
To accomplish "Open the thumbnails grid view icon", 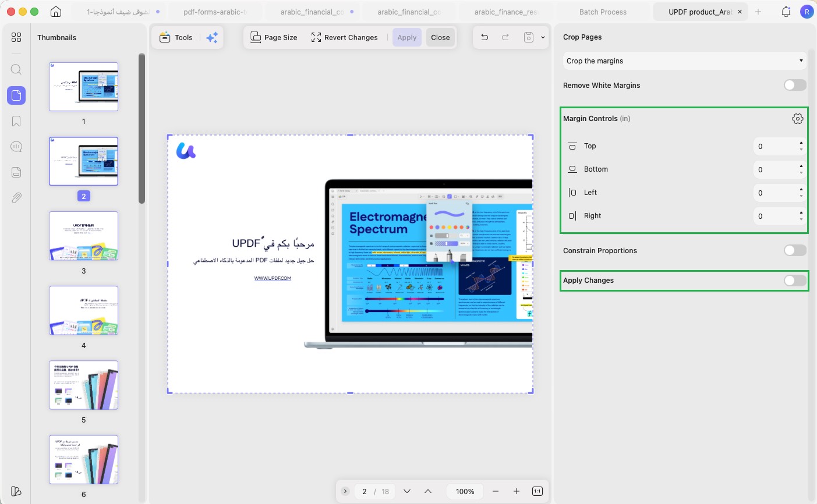I will coord(16,37).
